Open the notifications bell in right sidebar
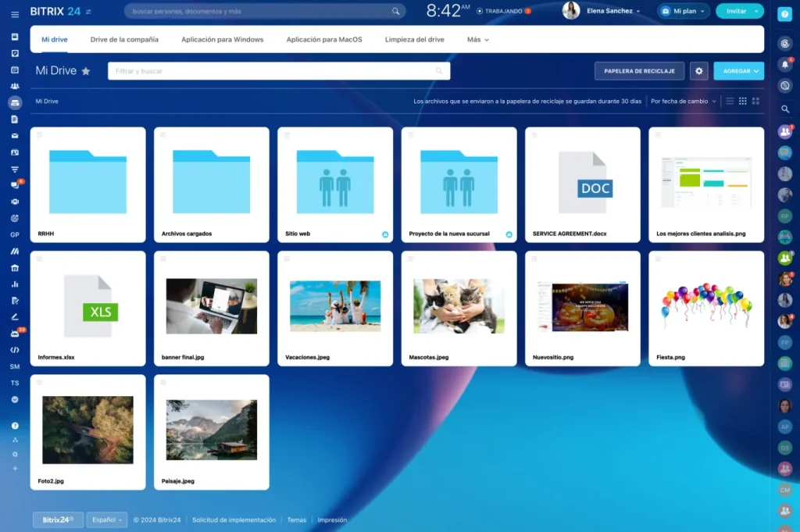This screenshot has width=800, height=532. pyautogui.click(x=785, y=64)
